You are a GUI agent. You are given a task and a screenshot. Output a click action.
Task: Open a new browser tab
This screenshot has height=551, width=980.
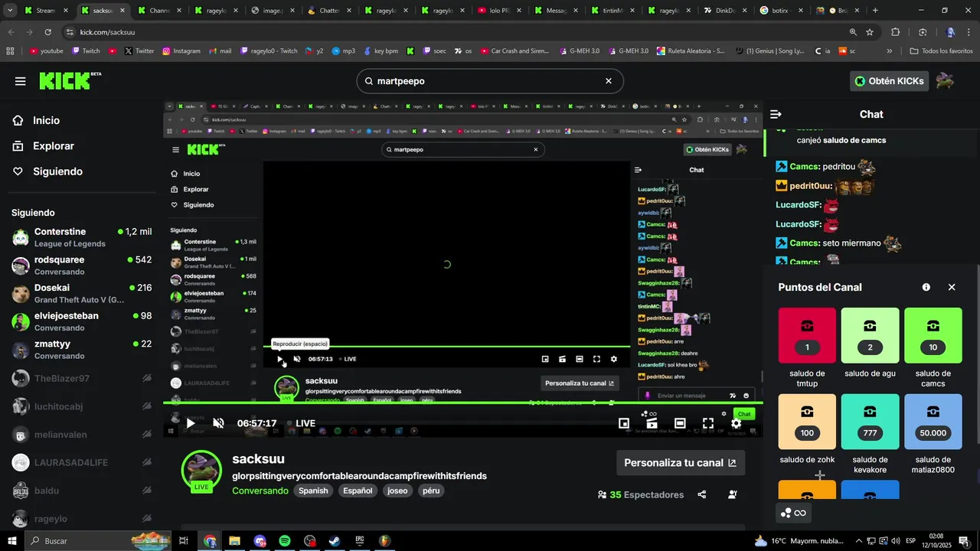pyautogui.click(x=875, y=11)
